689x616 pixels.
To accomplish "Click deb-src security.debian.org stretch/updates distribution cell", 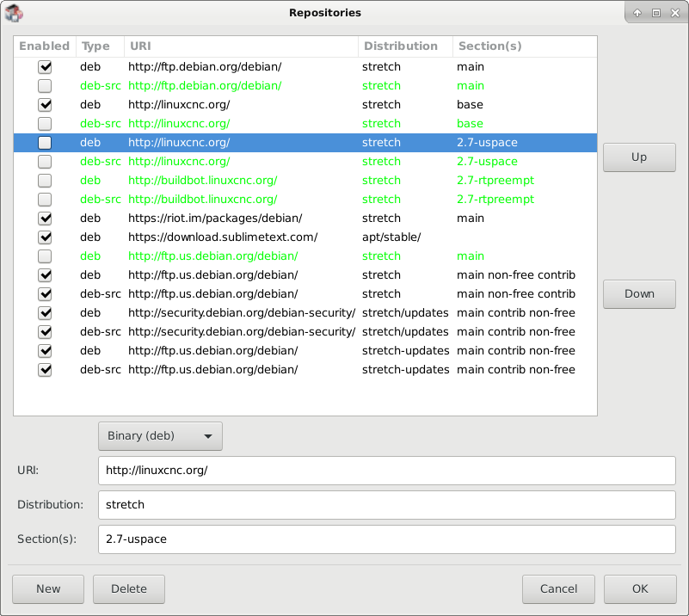I will [x=405, y=332].
